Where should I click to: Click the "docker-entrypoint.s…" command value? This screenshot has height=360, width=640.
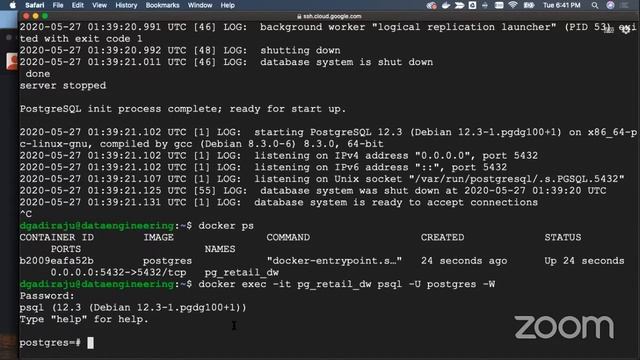click(x=334, y=261)
